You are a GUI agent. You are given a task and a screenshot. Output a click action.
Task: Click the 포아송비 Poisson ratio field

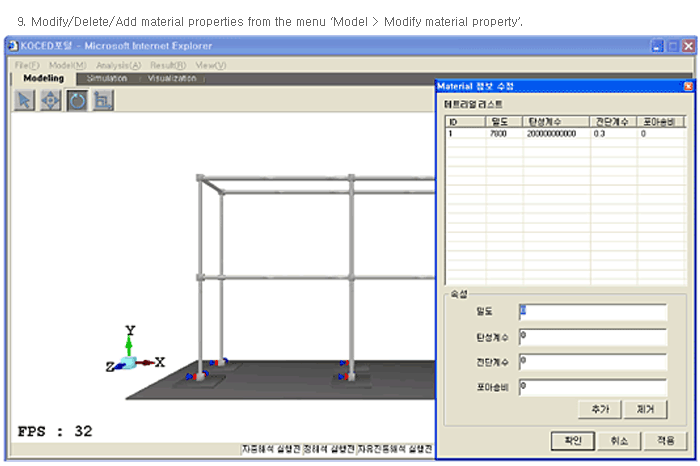(592, 386)
